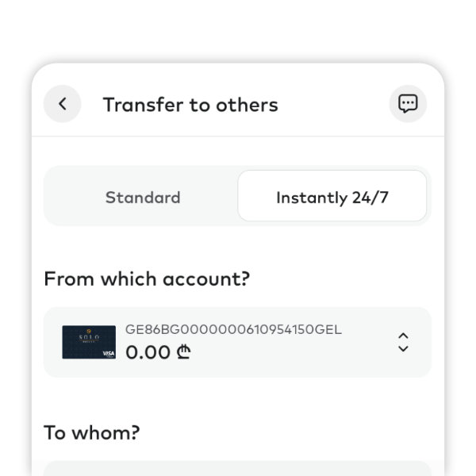Select the Instantly 24/7 tab
This screenshot has height=476, width=476.
coord(332,198)
